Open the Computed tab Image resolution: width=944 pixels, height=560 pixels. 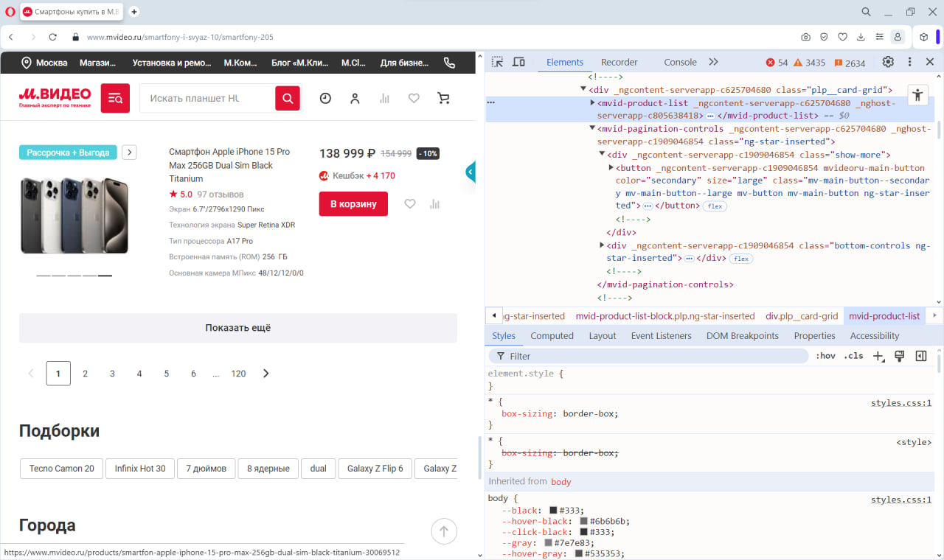point(552,335)
